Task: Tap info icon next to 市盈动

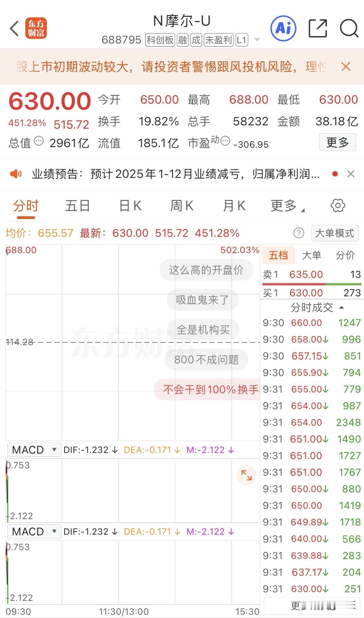Action: (225, 141)
